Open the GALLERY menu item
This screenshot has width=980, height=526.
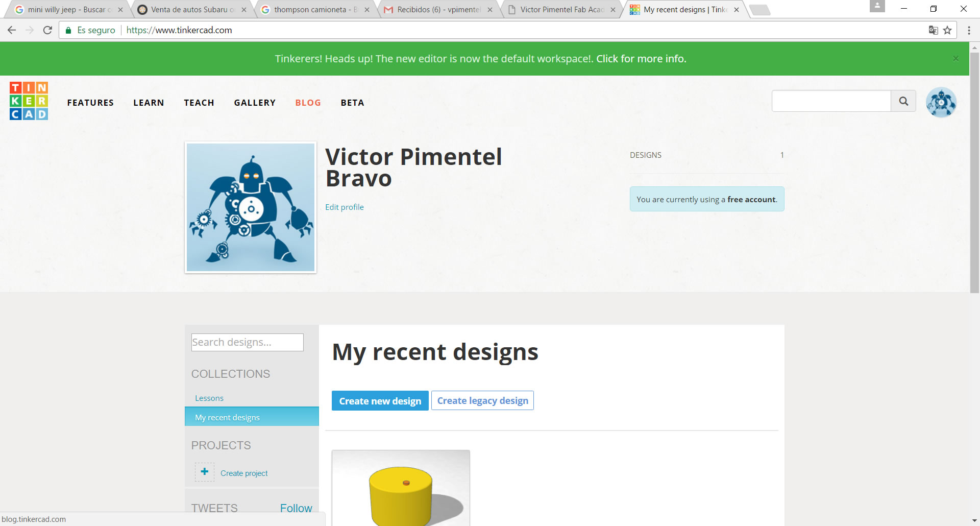[x=255, y=103]
